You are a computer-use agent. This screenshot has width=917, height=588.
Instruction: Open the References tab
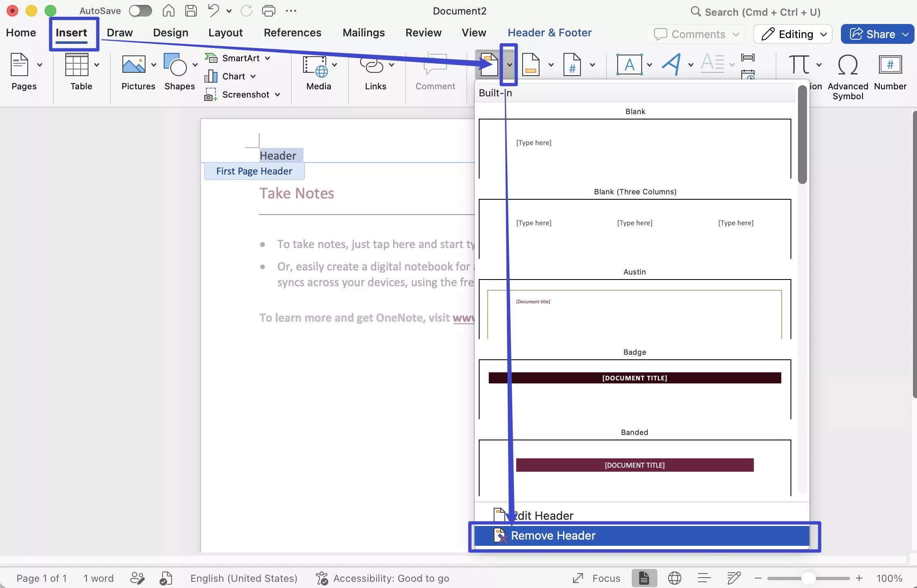click(293, 33)
